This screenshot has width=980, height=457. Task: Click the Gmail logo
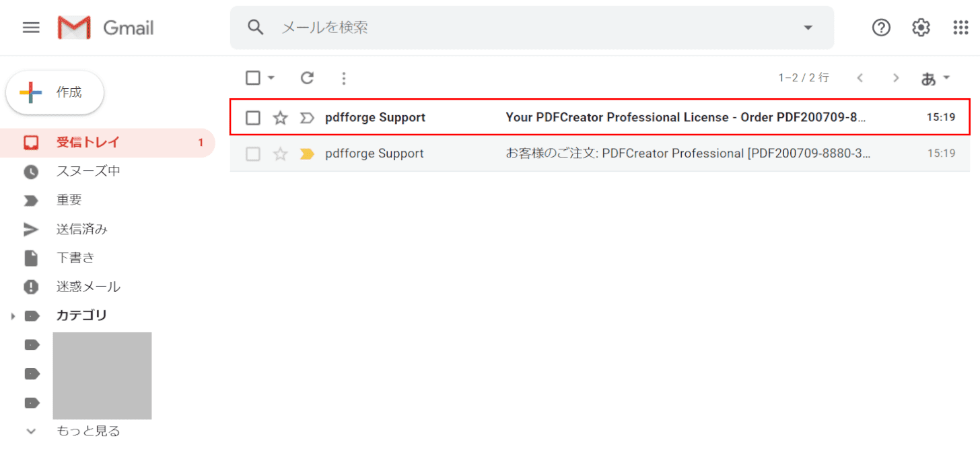pyautogui.click(x=106, y=28)
